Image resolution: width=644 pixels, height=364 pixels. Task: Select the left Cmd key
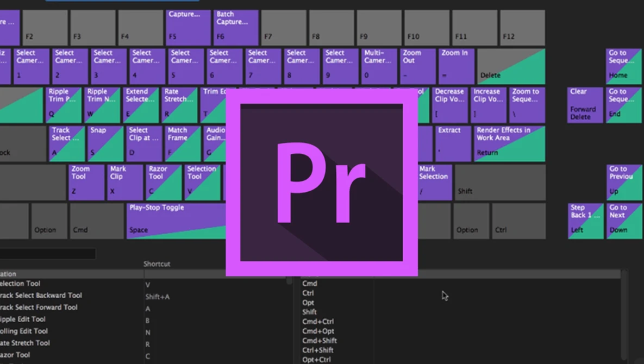pos(97,221)
